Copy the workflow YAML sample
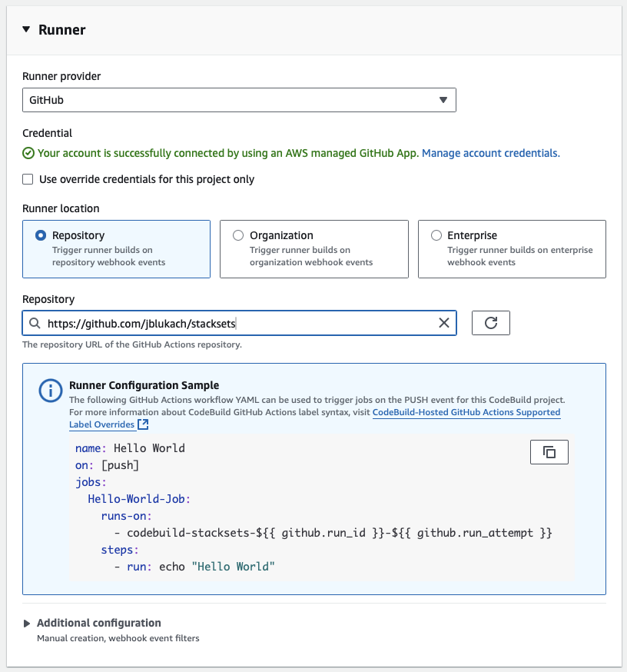The image size is (627, 672). [549, 452]
